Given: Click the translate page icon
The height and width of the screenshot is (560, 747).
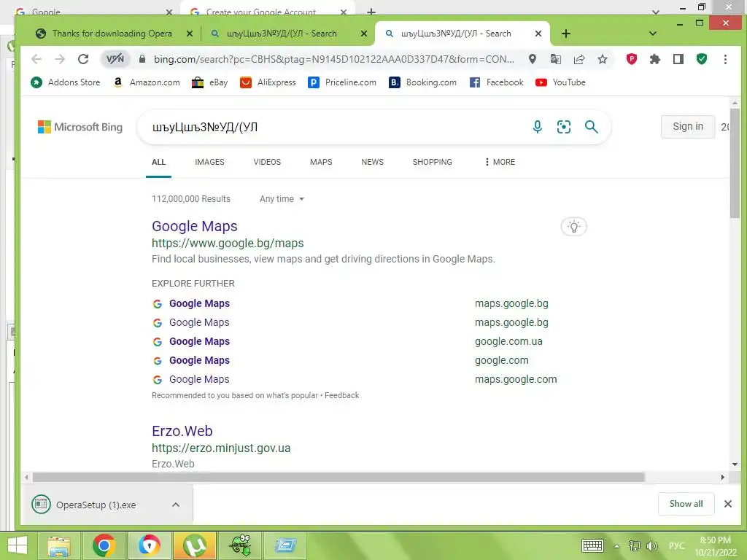Looking at the screenshot, I should click(555, 59).
